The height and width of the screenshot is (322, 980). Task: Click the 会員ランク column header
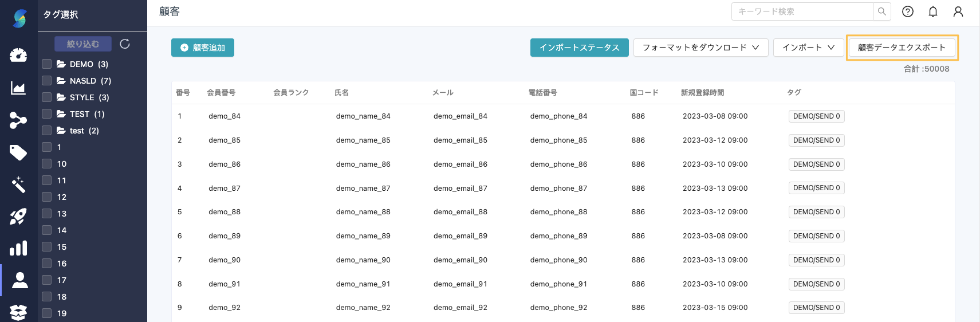[291, 93]
